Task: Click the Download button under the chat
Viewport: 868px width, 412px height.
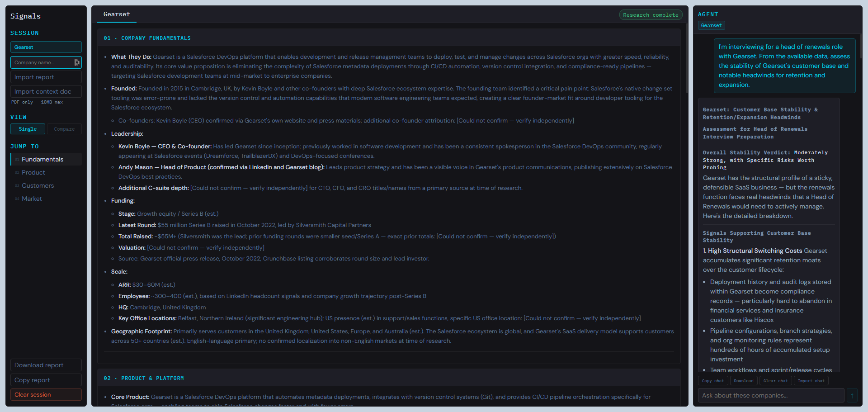Action: pyautogui.click(x=744, y=381)
